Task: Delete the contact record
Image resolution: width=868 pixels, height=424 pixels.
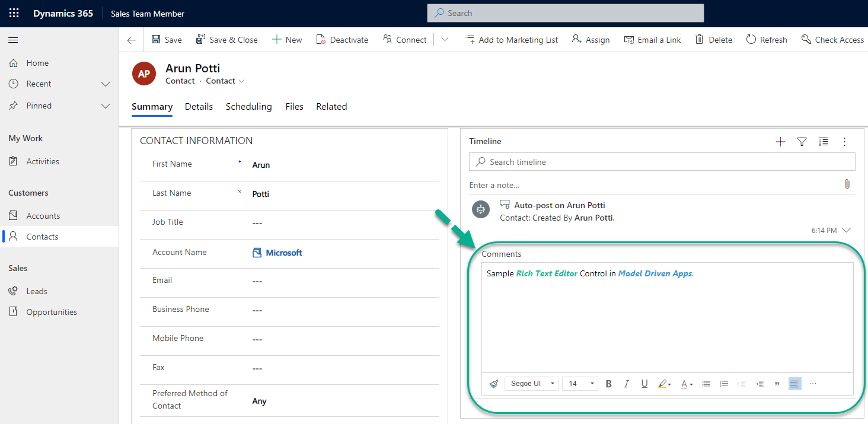Action: pyautogui.click(x=713, y=40)
